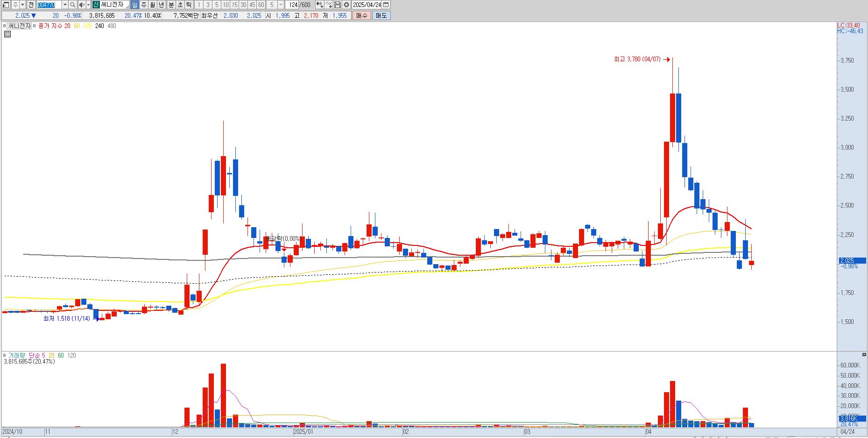The image size is (868, 438).
Task: Click the window layout icon at top-left
Action: pos(6,5)
